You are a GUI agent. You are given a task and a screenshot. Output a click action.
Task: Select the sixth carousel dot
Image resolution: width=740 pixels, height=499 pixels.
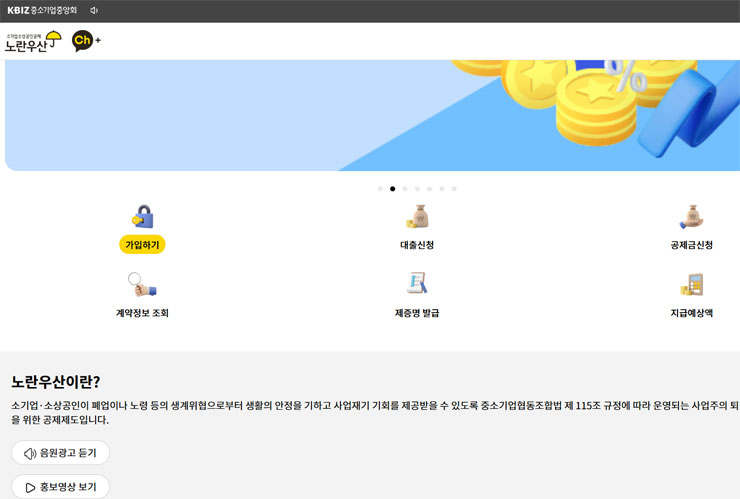tap(442, 189)
